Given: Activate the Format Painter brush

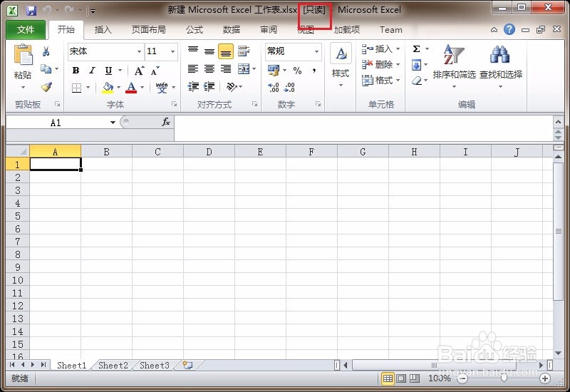Looking at the screenshot, I should point(46,86).
